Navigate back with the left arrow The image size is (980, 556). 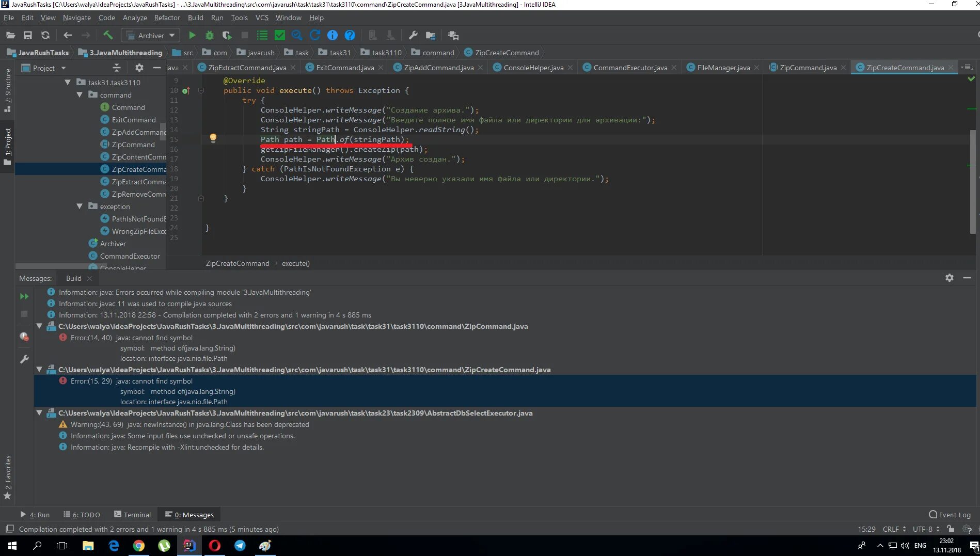tap(68, 35)
